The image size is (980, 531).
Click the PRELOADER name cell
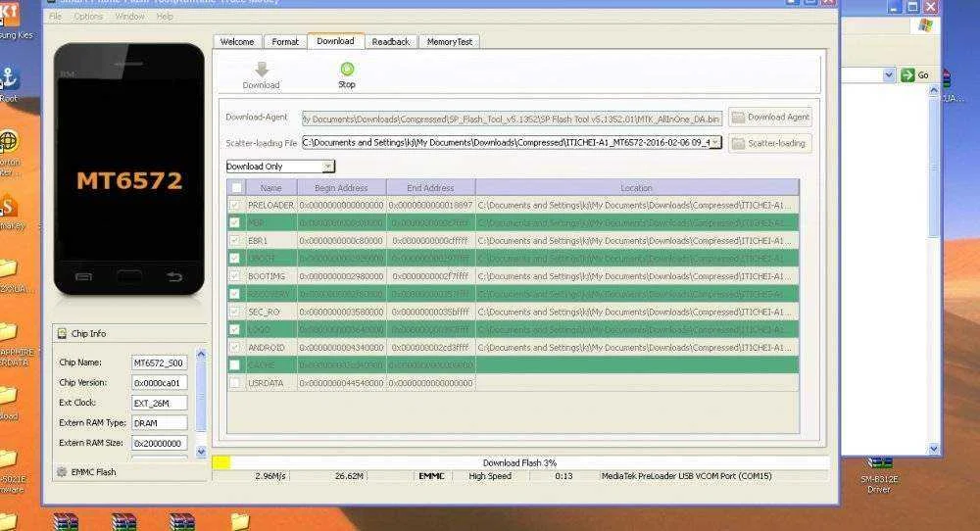coord(270,205)
